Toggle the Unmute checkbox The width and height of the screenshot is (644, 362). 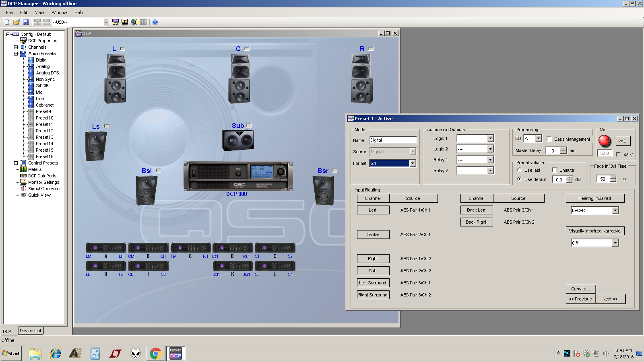[554, 170]
